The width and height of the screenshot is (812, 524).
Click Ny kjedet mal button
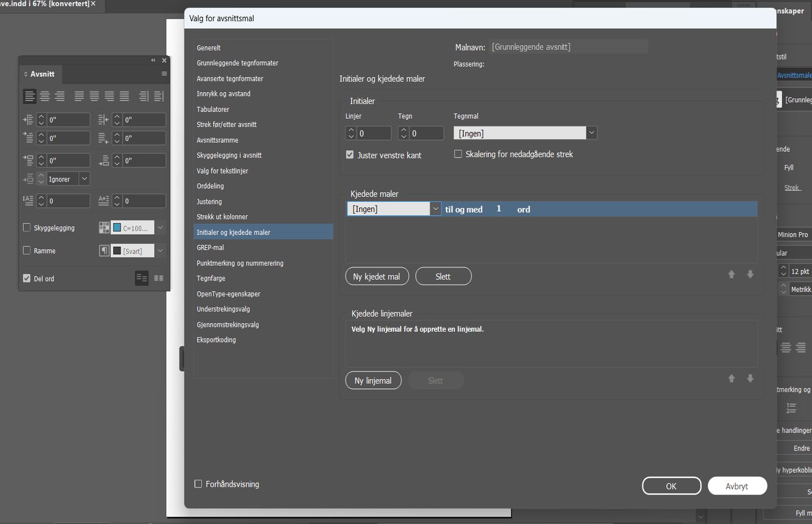tap(377, 276)
